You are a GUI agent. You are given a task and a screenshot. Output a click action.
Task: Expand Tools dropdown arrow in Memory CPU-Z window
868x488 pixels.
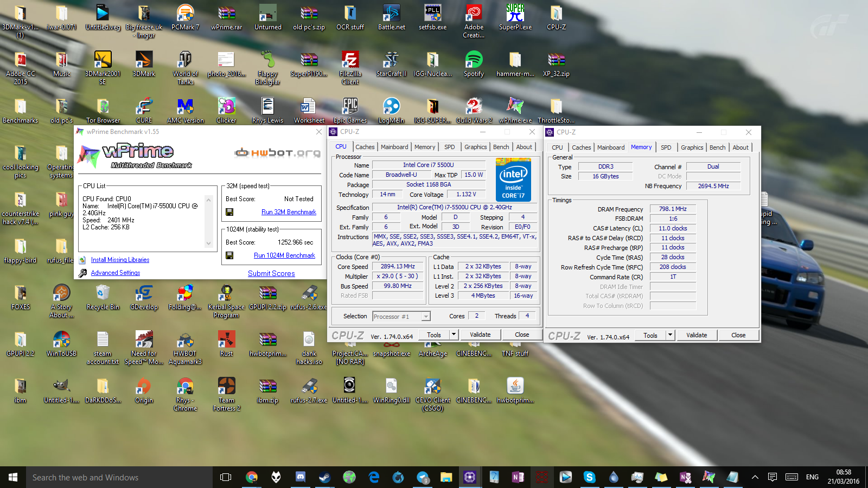tap(671, 335)
